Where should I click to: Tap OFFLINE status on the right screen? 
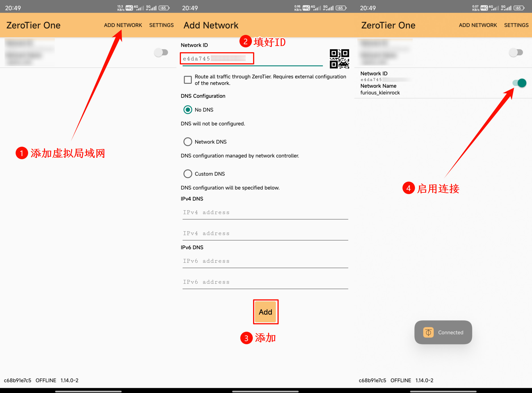(401, 381)
